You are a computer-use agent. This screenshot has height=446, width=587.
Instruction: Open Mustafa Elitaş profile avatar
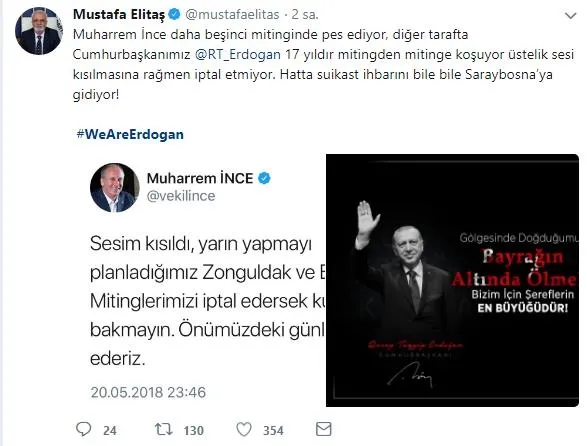click(x=39, y=31)
